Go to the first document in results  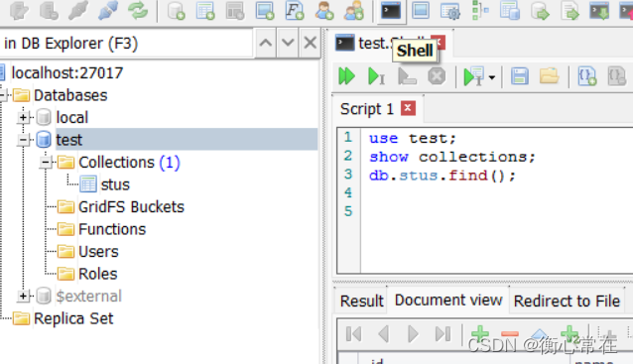353,334
